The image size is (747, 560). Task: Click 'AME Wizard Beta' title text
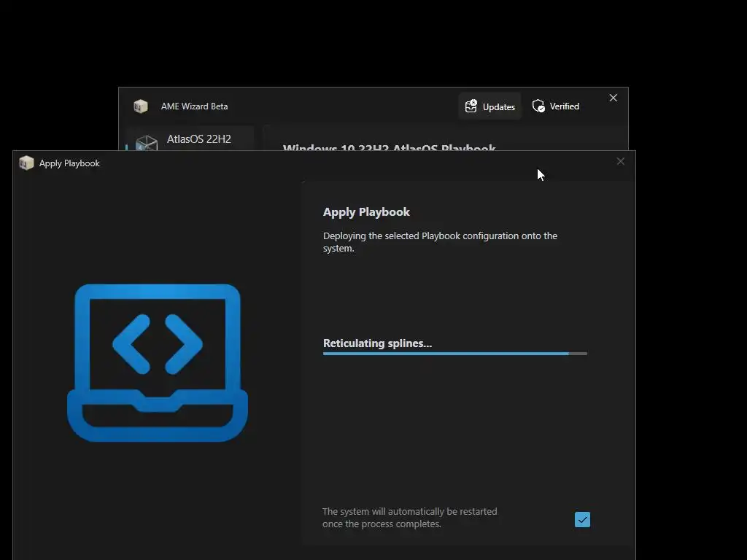194,106
